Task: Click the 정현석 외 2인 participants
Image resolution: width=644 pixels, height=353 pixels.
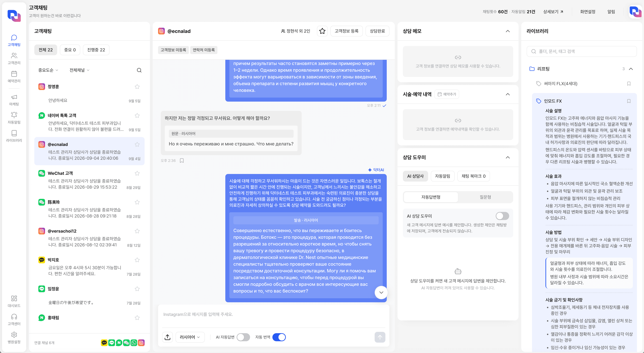Action: pos(295,31)
